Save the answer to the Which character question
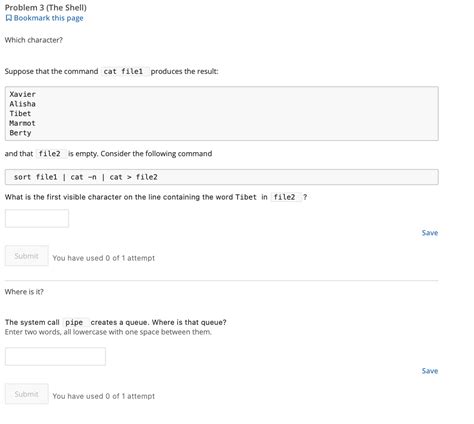Viewport: 474px width, 424px height. 430,233
